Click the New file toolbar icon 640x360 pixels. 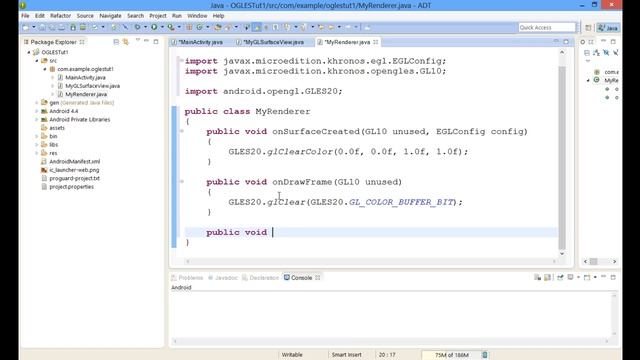(26, 27)
